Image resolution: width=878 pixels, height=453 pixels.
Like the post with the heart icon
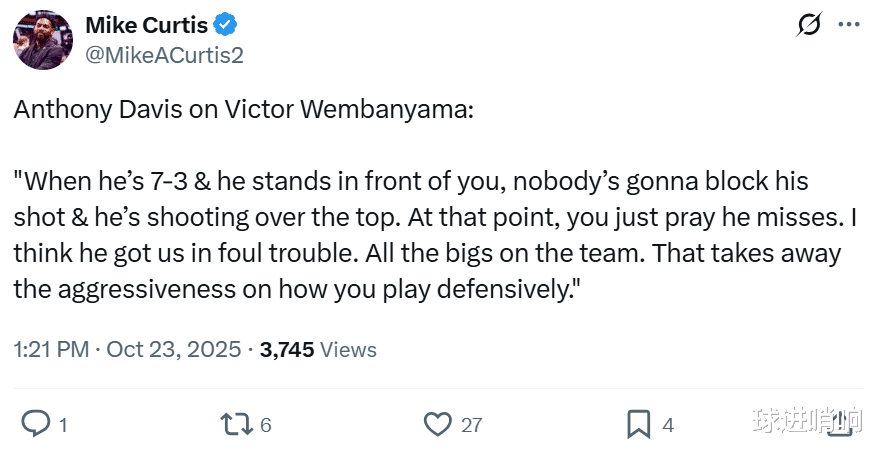click(x=437, y=424)
